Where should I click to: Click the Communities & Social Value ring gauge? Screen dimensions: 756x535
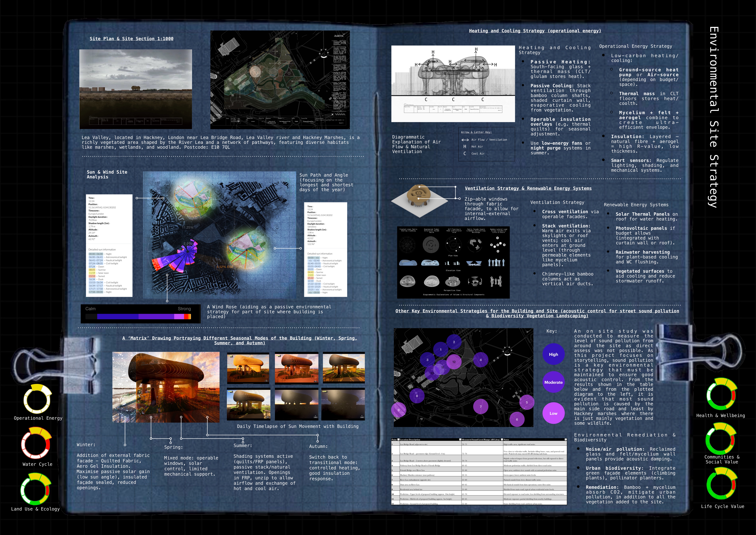click(x=721, y=438)
